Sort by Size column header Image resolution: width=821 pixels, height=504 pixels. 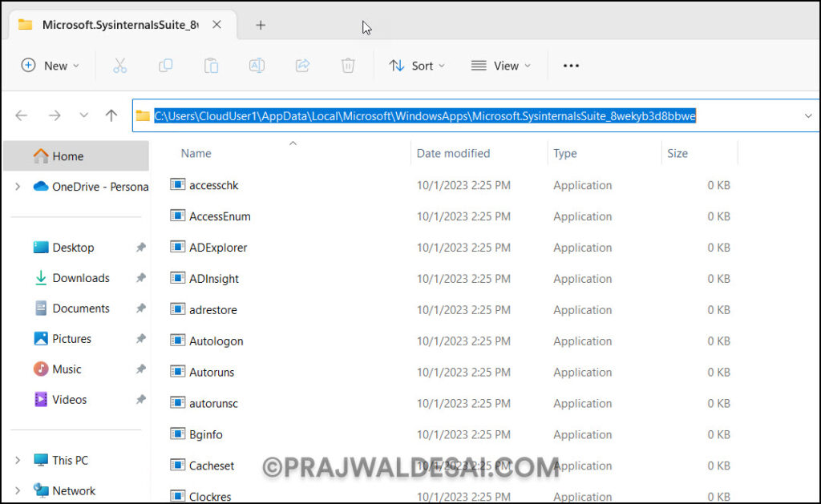677,153
